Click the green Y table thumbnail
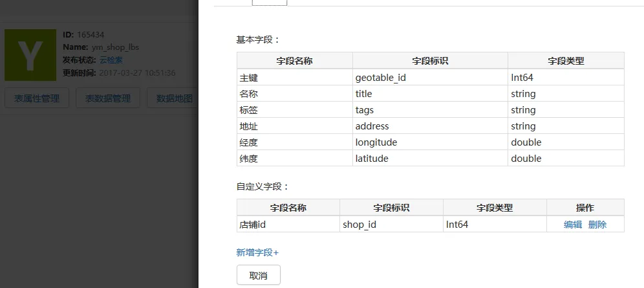 (30, 55)
